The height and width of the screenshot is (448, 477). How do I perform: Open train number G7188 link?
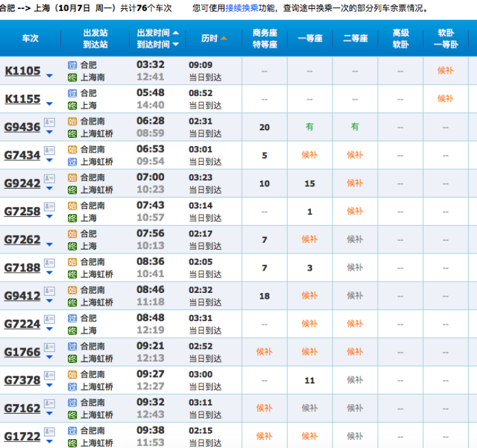click(x=22, y=268)
